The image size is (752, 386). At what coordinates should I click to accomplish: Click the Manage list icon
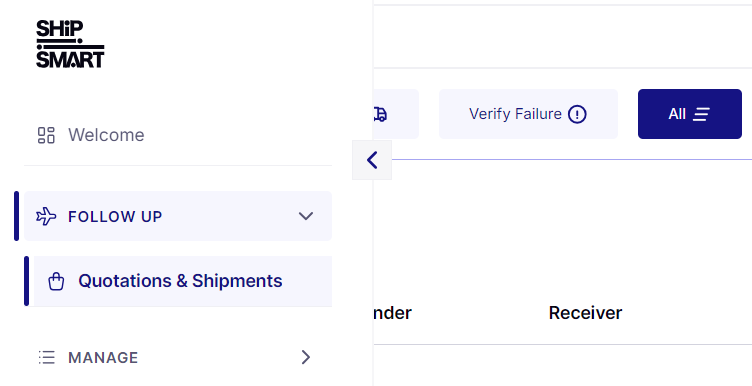[x=47, y=357]
